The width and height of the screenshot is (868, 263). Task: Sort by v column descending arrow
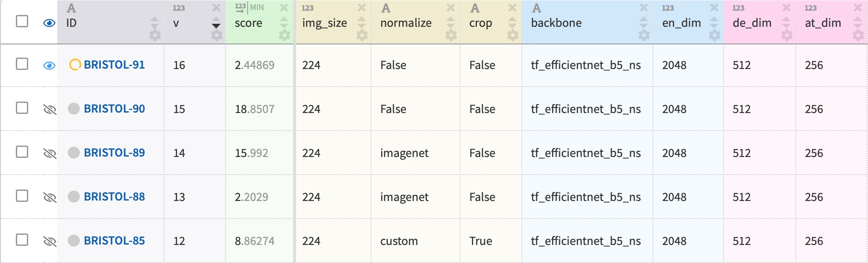point(216,26)
